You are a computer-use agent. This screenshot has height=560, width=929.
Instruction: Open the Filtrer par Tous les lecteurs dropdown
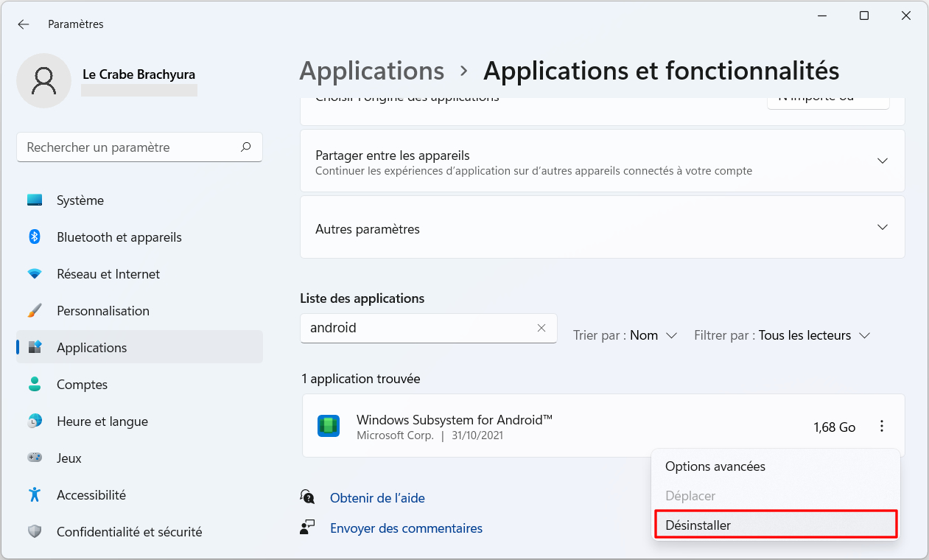(782, 335)
